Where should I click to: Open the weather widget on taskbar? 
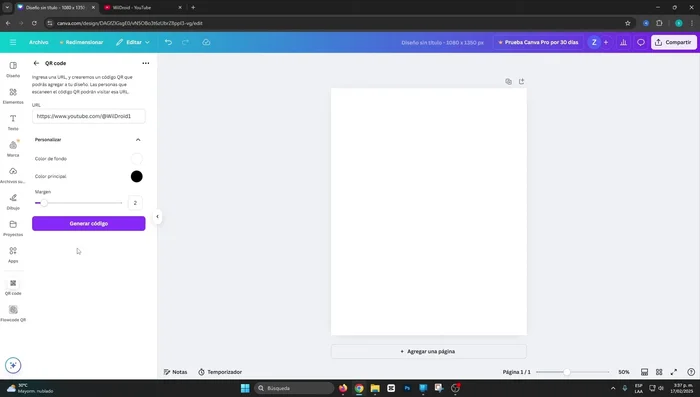point(30,388)
